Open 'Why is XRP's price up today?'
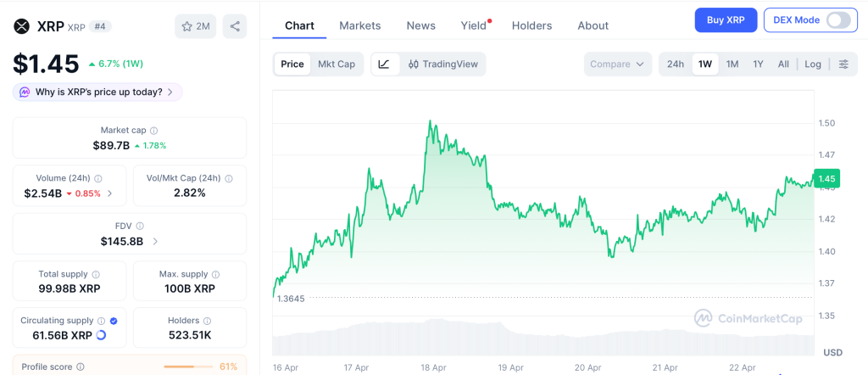 point(98,92)
